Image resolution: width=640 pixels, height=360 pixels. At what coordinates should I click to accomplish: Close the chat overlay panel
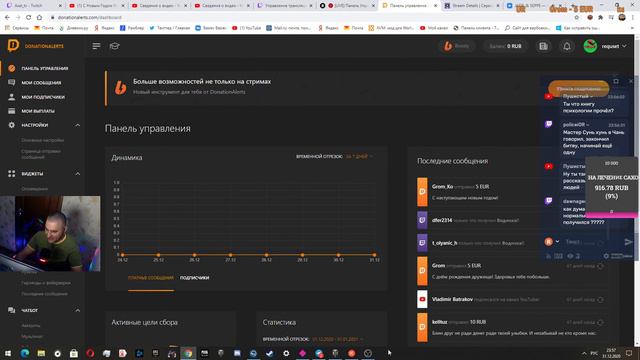[631, 81]
